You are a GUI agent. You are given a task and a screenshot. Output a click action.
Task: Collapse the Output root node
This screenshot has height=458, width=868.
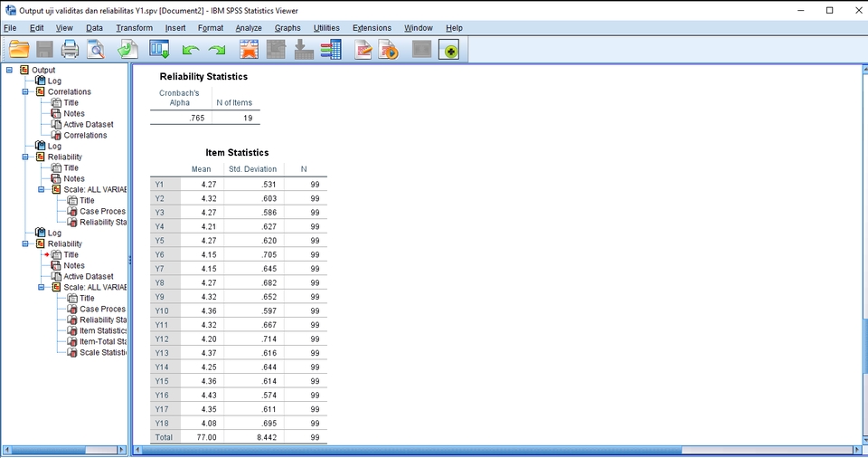click(x=9, y=70)
